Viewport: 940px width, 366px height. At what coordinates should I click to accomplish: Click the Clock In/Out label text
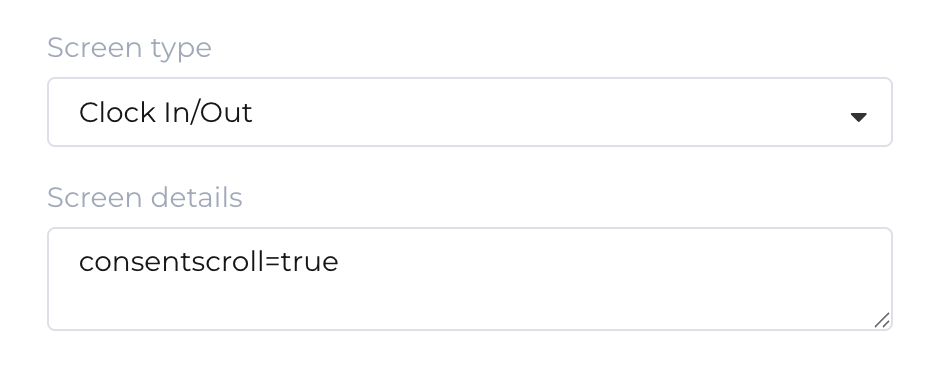[165, 113]
